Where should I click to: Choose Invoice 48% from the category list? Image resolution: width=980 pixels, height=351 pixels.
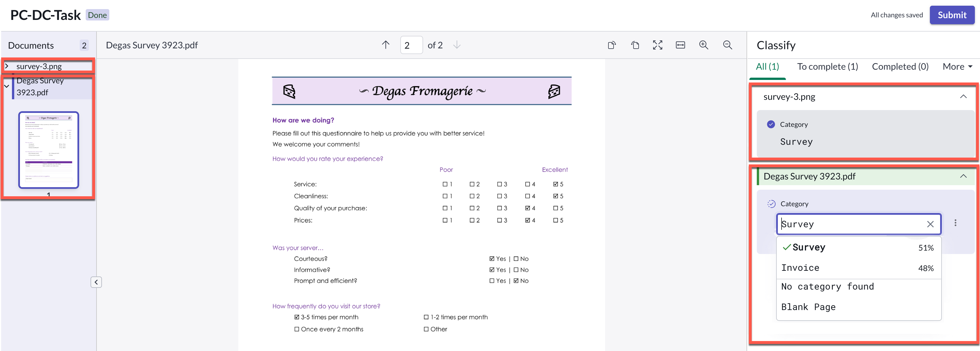tap(858, 268)
